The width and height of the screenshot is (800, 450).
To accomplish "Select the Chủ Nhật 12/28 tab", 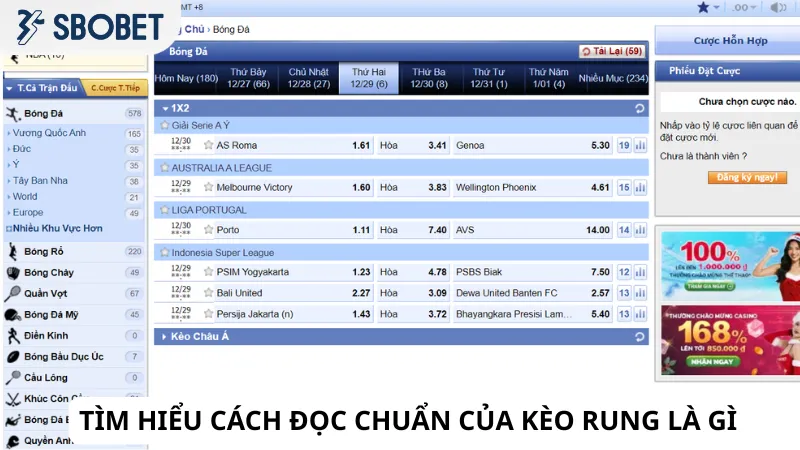I will (x=309, y=78).
